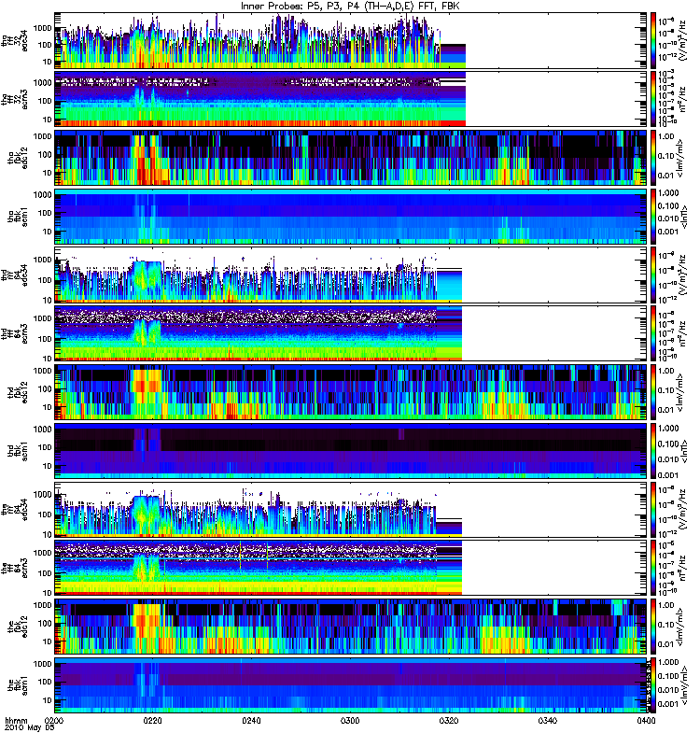Click the the fff 64 scm3 spectrogram panel

[351, 568]
